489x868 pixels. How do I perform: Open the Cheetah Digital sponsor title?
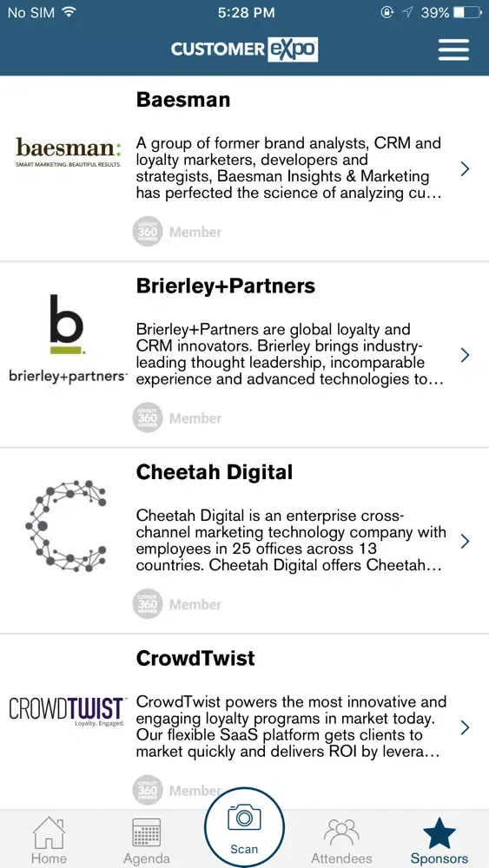tap(215, 472)
